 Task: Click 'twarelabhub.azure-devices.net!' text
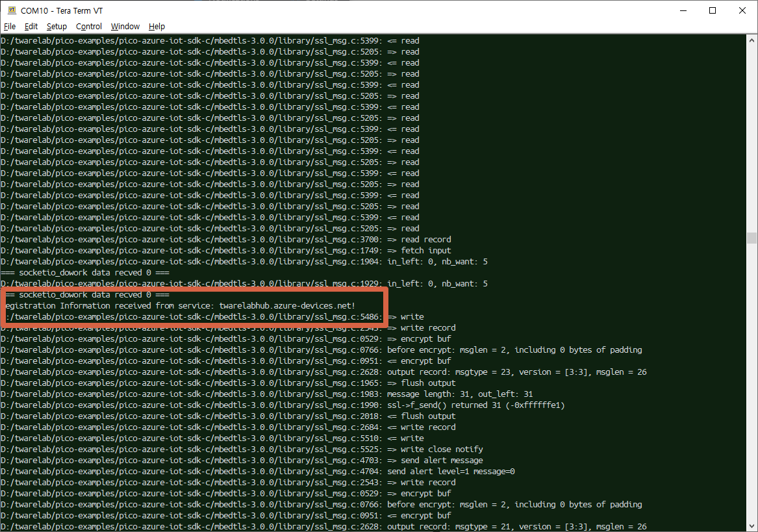(287, 306)
